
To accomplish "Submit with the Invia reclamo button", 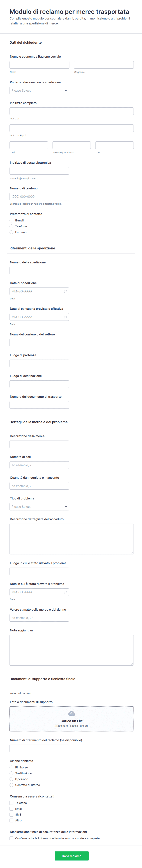I will pos(72,856).
